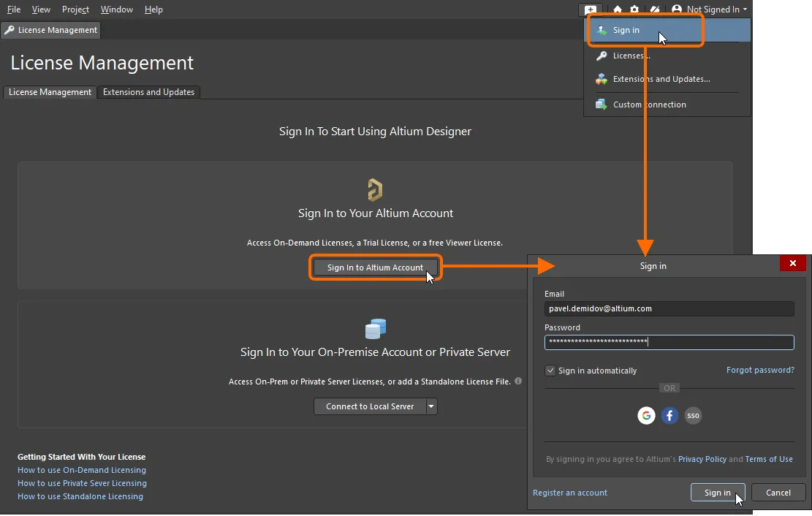The width and height of the screenshot is (812, 516).
Task: Sign in with Facebook icon
Action: tap(669, 415)
